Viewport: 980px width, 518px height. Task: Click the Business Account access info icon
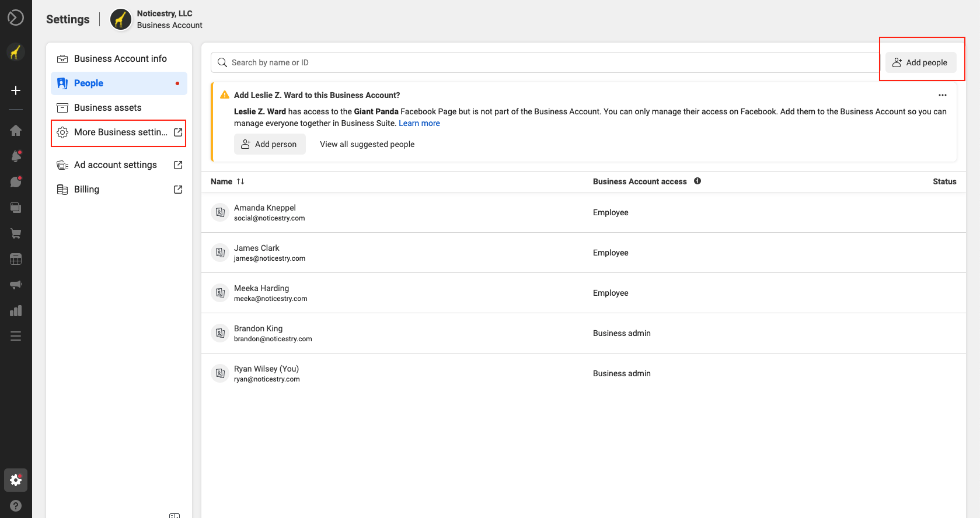tap(697, 181)
